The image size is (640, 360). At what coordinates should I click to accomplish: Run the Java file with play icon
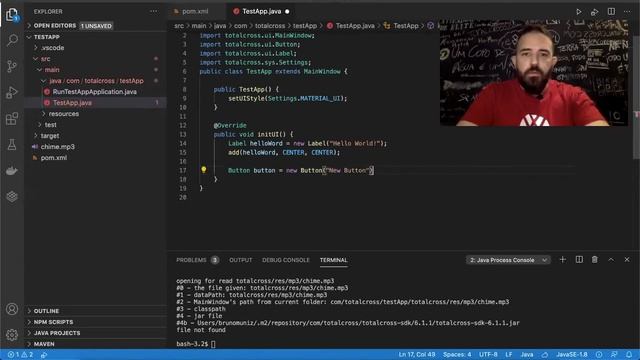pos(578,12)
